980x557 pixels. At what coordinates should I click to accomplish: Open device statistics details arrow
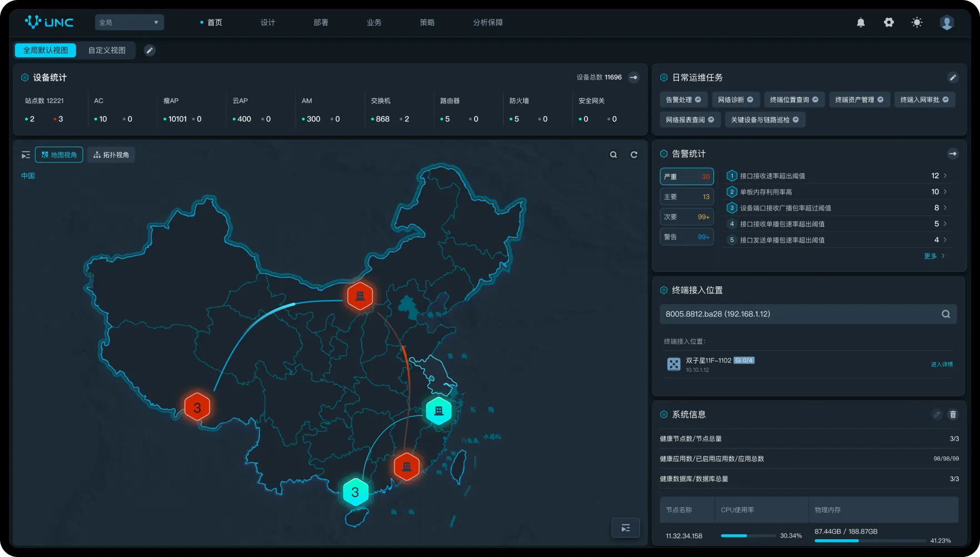[x=634, y=78]
